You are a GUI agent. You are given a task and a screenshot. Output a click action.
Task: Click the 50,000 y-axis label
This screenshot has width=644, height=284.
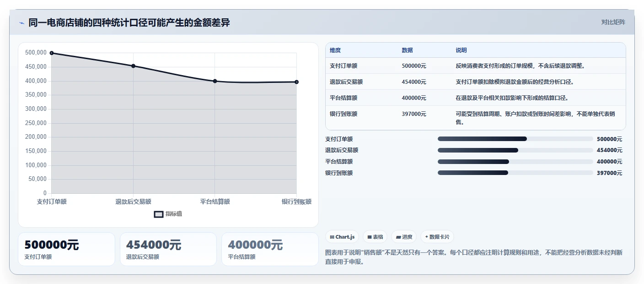(x=38, y=179)
